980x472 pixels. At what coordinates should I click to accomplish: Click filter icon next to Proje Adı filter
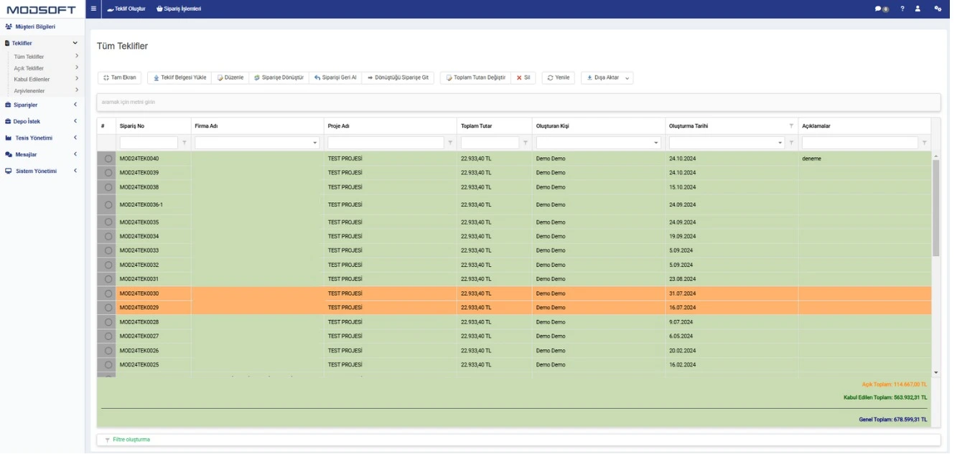pos(450,143)
